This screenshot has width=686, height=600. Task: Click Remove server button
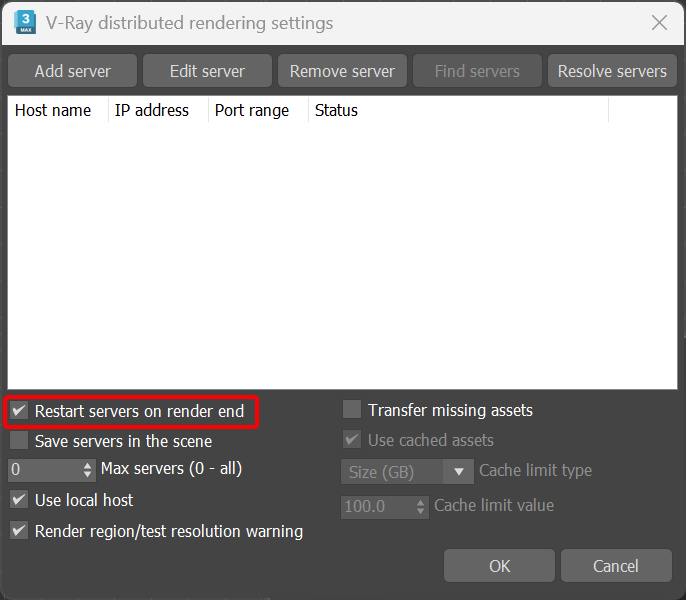342,71
